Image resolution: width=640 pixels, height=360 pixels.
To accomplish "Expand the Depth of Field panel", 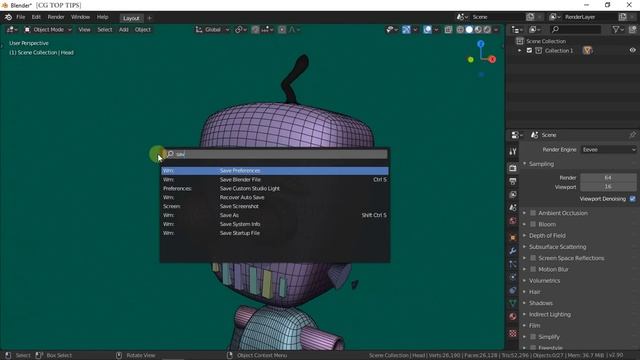I will point(547,236).
